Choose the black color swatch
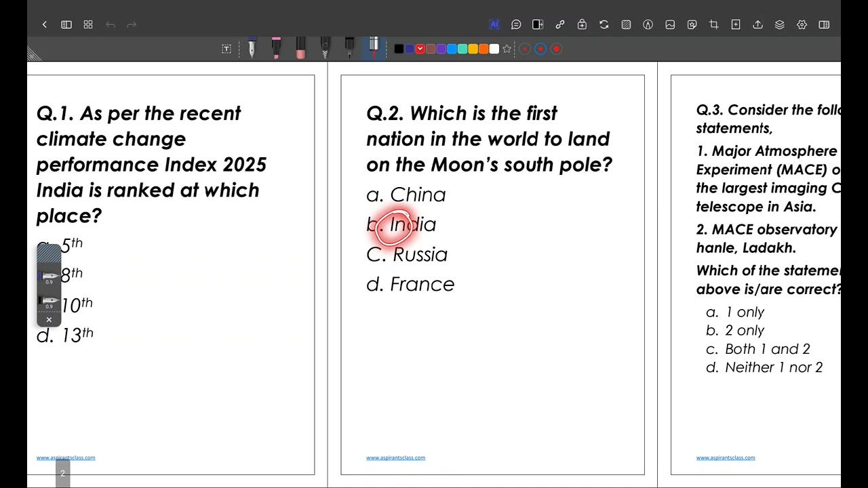The image size is (868, 488). tap(399, 49)
